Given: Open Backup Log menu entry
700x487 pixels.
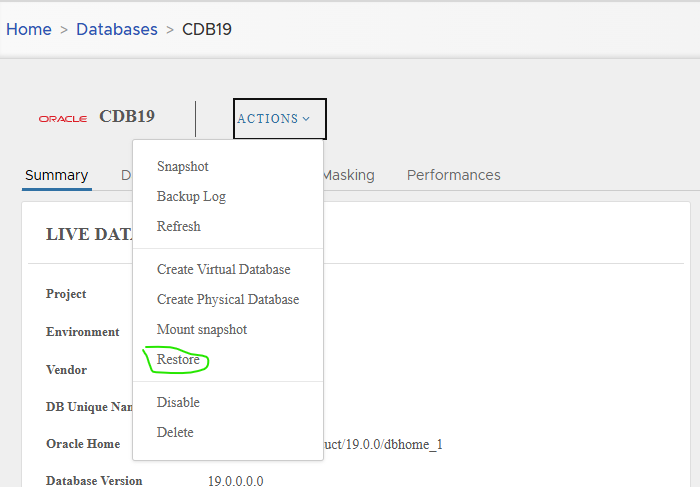Looking at the screenshot, I should pos(191,197).
